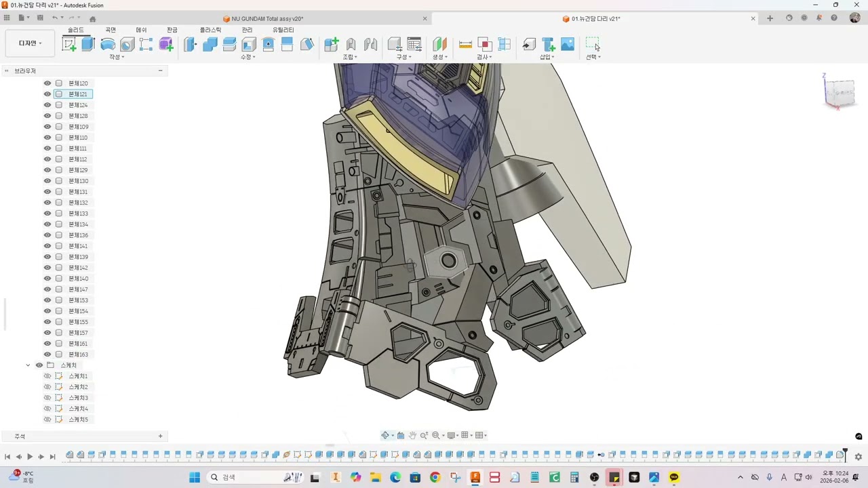
Task: Click the New Component icon
Action: (x=331, y=45)
